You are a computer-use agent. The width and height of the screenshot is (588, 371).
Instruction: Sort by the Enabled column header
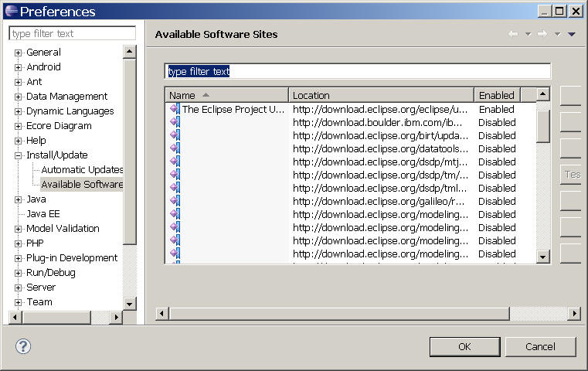click(x=497, y=95)
